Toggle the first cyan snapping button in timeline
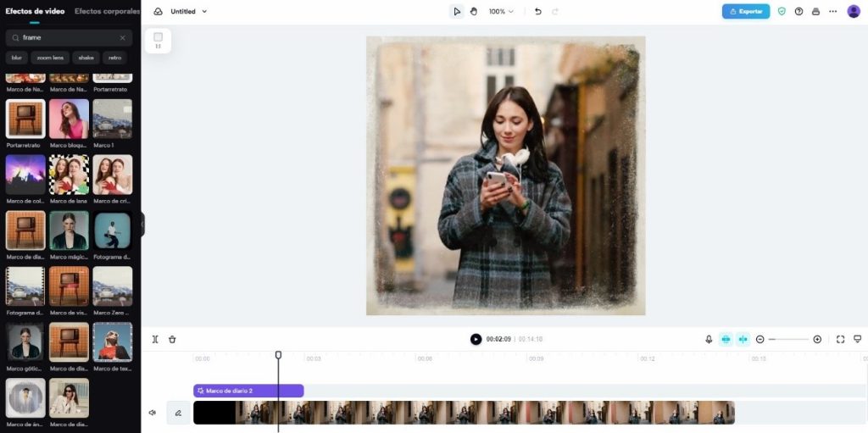 click(x=726, y=339)
